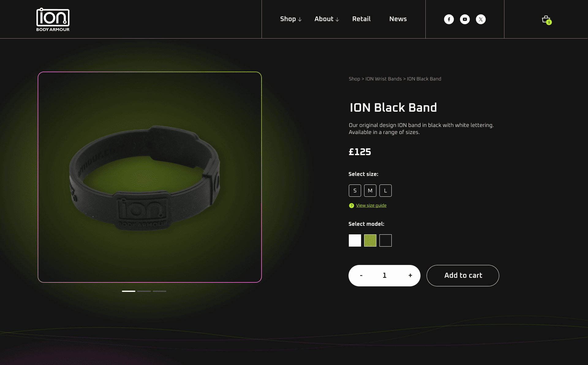Open the View size guide link
Viewport: 588px width, 365px height.
(x=371, y=205)
